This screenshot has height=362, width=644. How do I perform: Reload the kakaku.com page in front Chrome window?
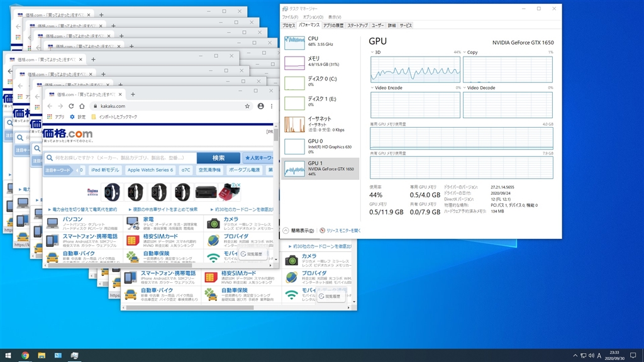[x=71, y=106]
